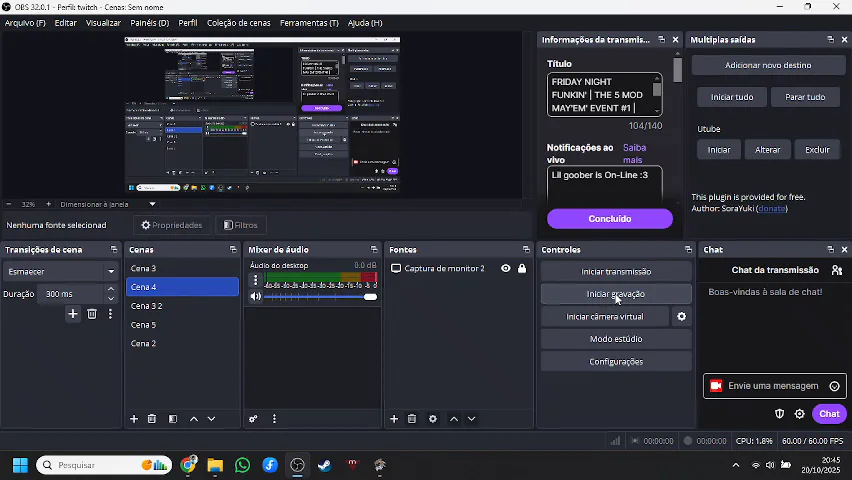This screenshot has width=852, height=480.
Task: Open Coleção de cenas menu
Action: point(239,23)
